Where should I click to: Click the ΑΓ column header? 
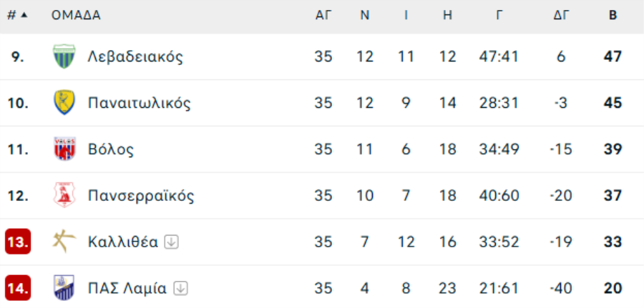(323, 15)
